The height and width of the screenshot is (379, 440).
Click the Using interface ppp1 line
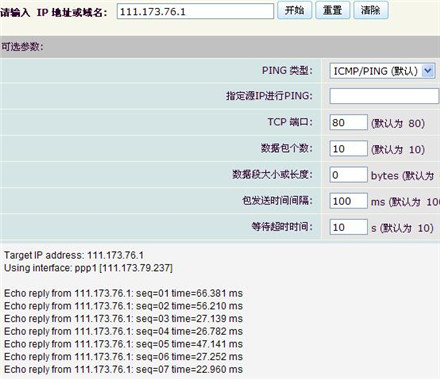coord(88,268)
